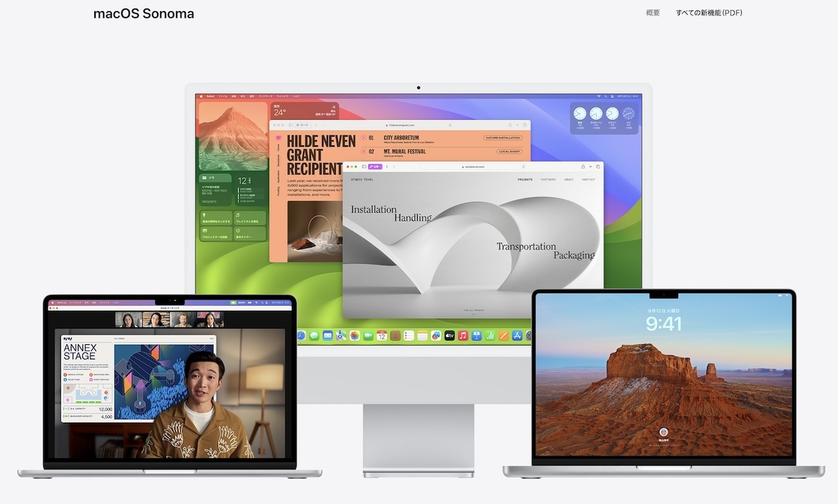Click the LOCAL EVENT tag button
Viewport: 838px width, 504px height.
[x=510, y=151]
